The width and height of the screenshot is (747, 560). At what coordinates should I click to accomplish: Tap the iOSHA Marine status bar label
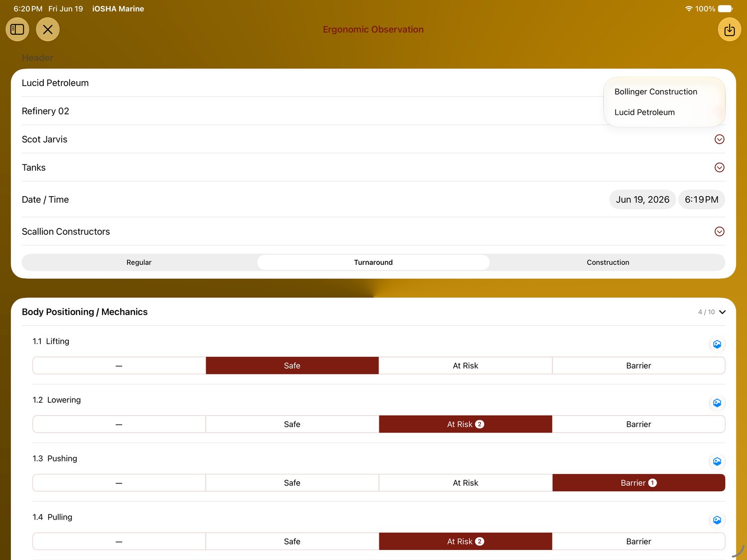[x=118, y=9]
